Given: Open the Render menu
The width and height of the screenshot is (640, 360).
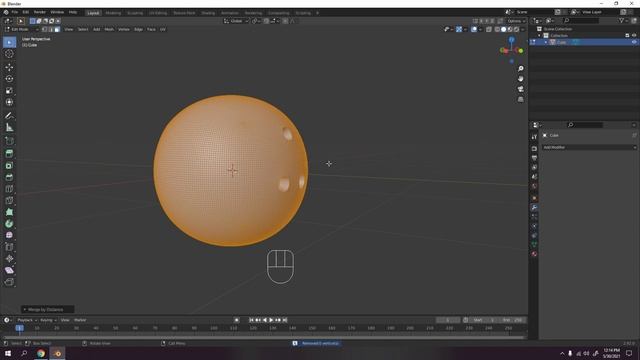Looking at the screenshot, I should 40,12.
